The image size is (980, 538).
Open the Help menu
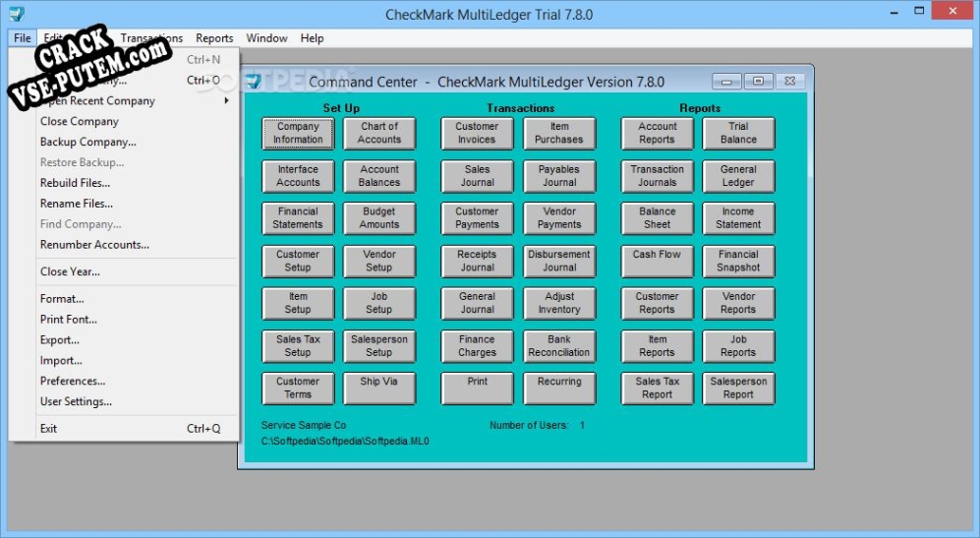(x=312, y=38)
